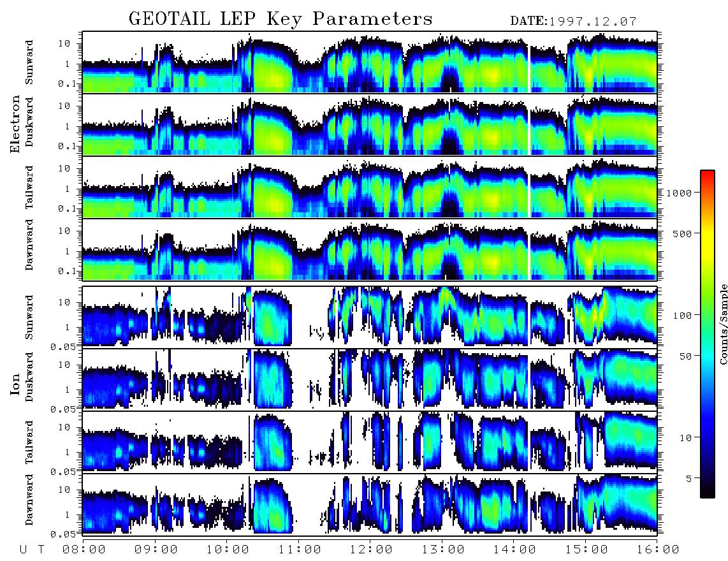Screen dimensions: 728x561
Task: Click the 13:00 time axis label
Action: coord(443,550)
